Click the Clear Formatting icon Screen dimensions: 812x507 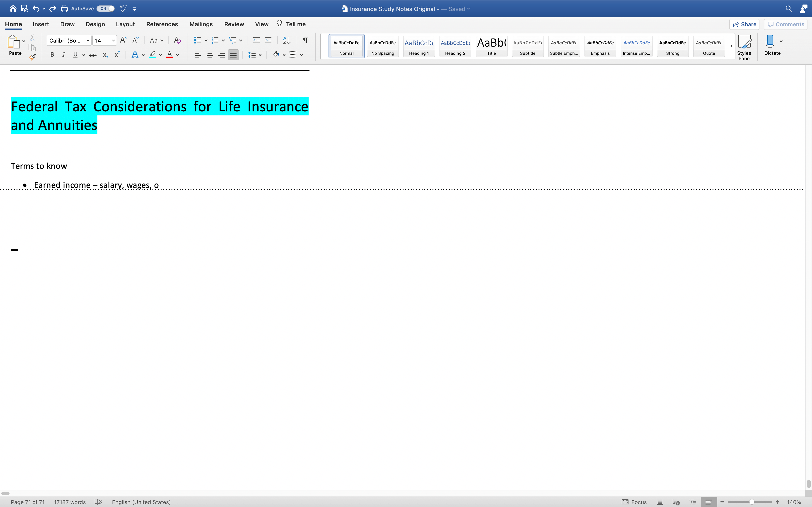tap(177, 41)
